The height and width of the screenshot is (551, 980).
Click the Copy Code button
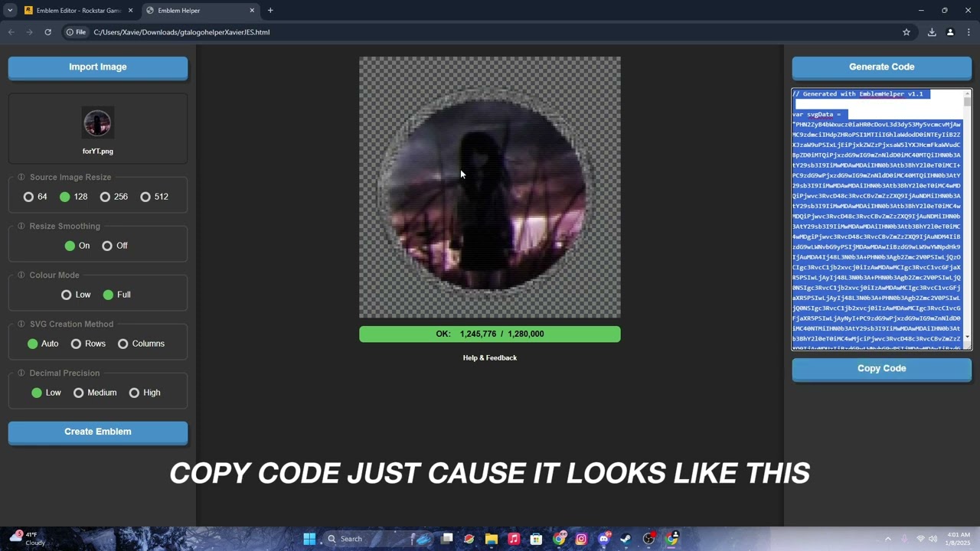[882, 369]
